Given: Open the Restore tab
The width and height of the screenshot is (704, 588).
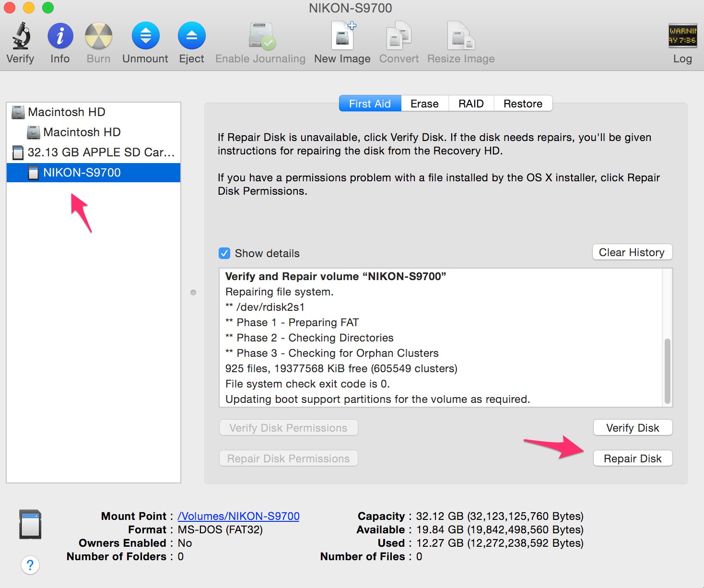Looking at the screenshot, I should point(523,104).
